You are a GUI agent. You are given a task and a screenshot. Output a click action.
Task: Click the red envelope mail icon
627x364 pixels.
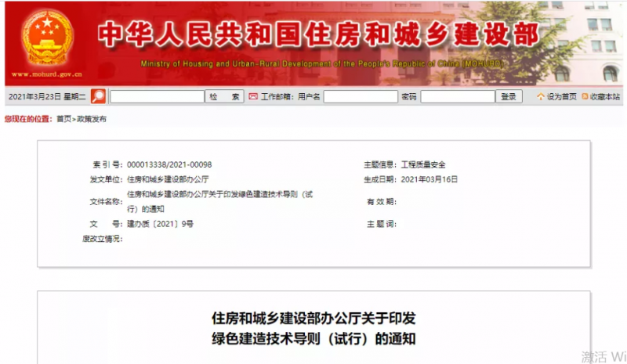253,96
